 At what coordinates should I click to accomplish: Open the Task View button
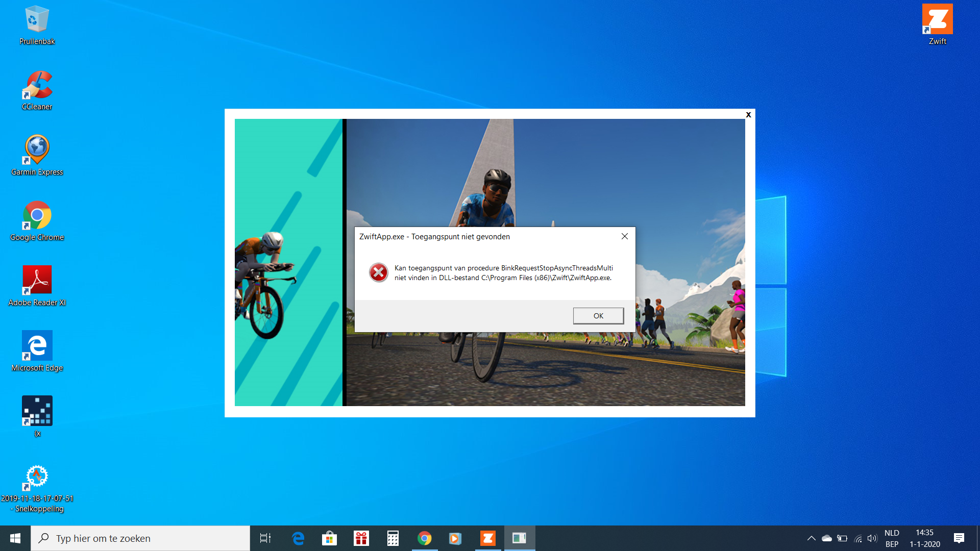tap(265, 538)
